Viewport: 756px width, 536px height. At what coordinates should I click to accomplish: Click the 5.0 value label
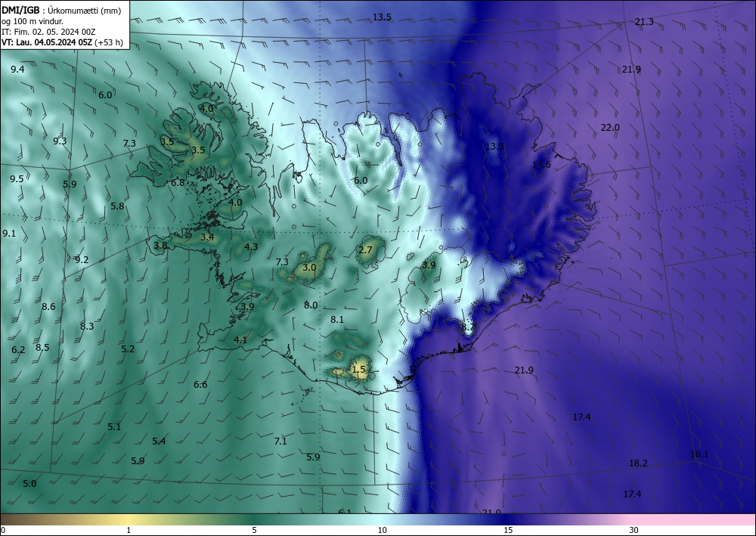click(x=30, y=484)
